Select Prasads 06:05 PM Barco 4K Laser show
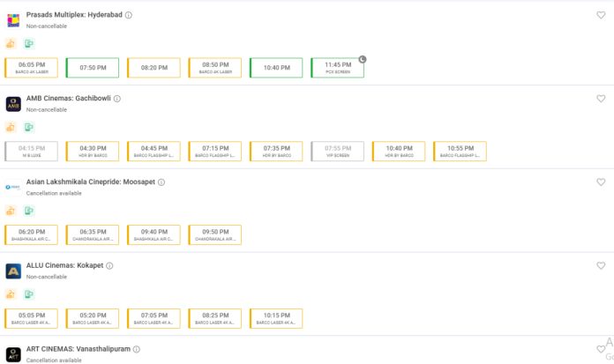 tap(32, 68)
